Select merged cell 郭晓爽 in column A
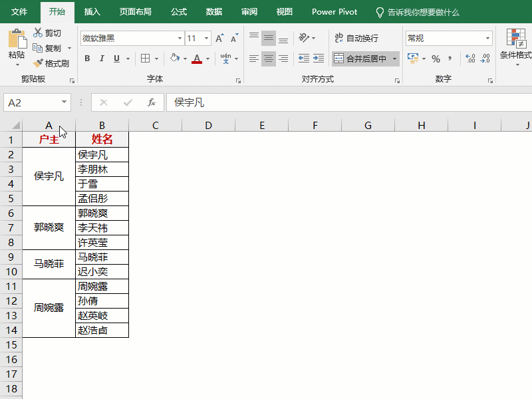This screenshot has height=399, width=532. coord(49,227)
